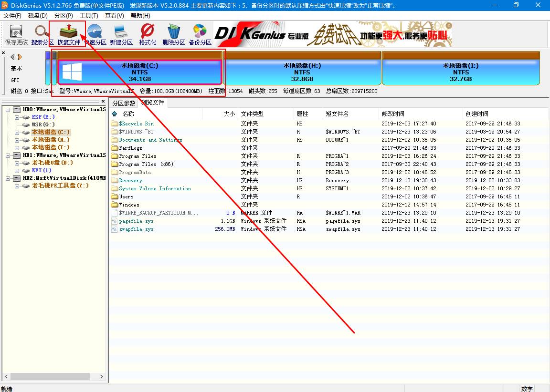550x392 pixels.
Task: Open the 备份分区 backup partition tool
Action: [x=200, y=34]
